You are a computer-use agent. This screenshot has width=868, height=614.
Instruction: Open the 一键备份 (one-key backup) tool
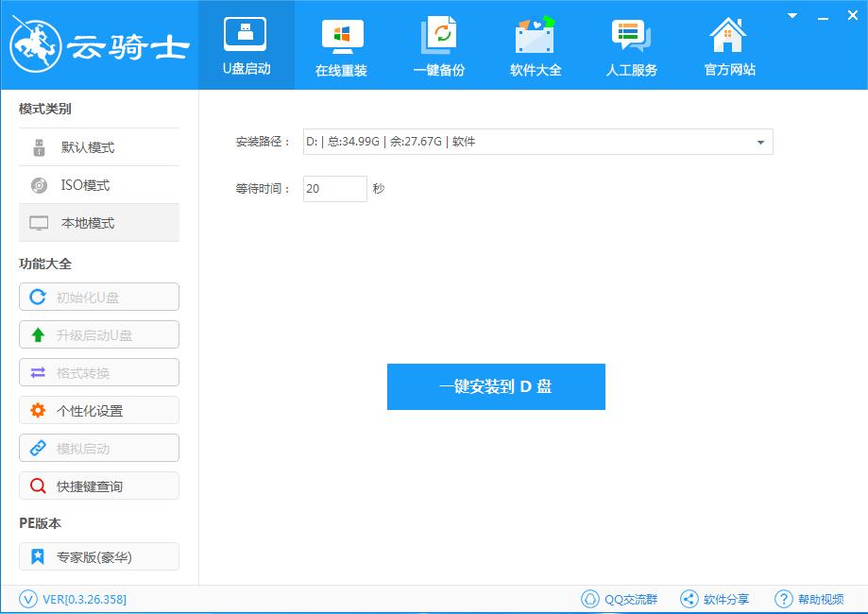point(438,44)
